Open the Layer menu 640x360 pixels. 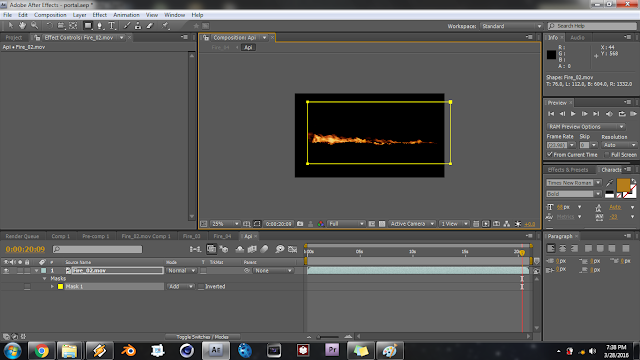79,15
